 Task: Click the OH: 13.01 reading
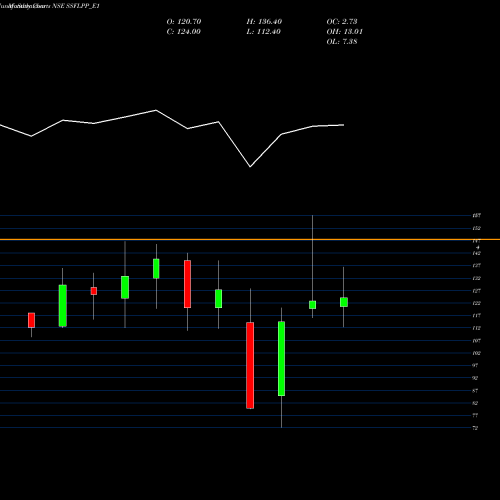(x=345, y=32)
